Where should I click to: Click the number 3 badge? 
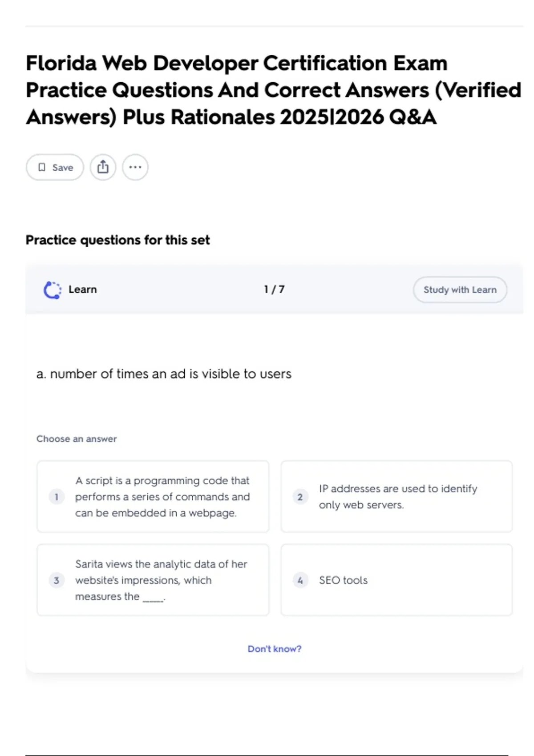[57, 580]
